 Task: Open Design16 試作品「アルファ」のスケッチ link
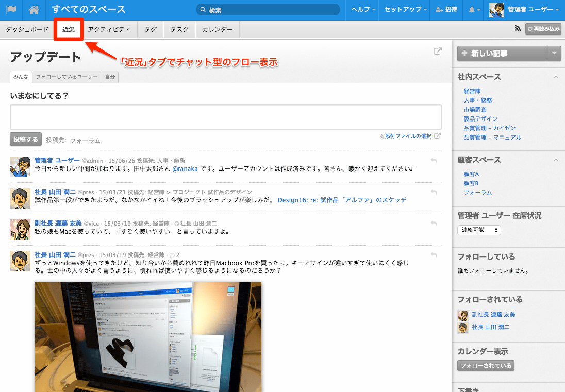click(x=342, y=200)
